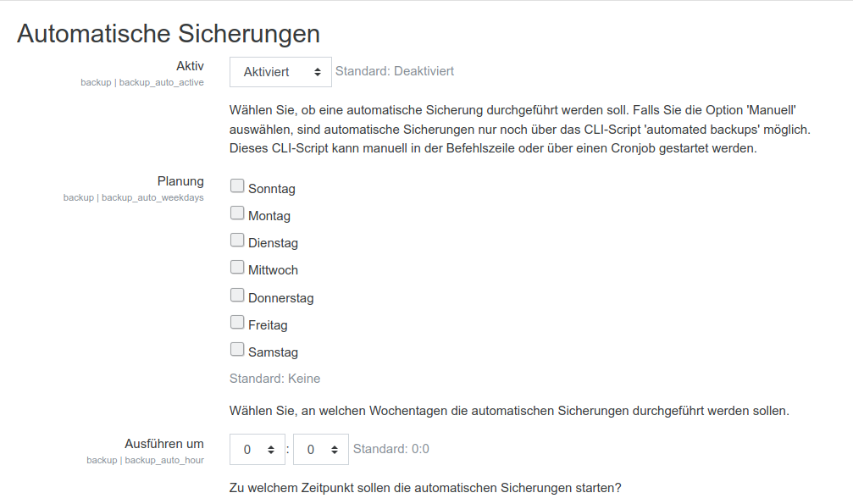Click the Planung setting label
The image size is (853, 504).
180,181
